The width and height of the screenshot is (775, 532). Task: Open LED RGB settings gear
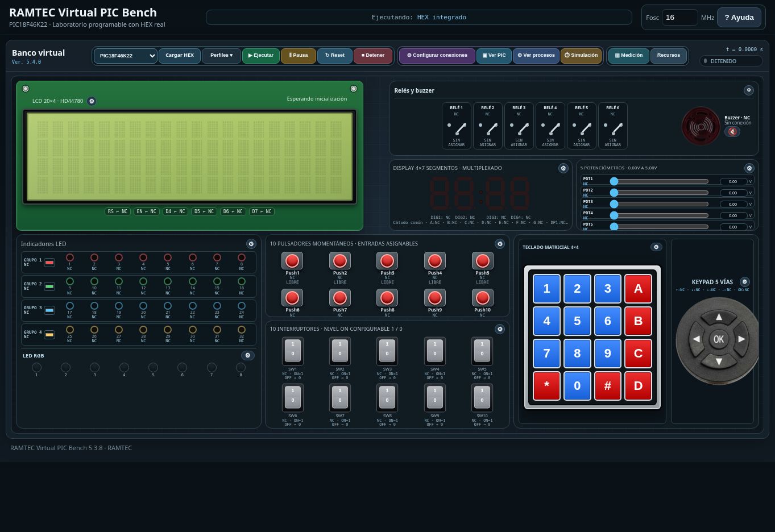(x=247, y=355)
